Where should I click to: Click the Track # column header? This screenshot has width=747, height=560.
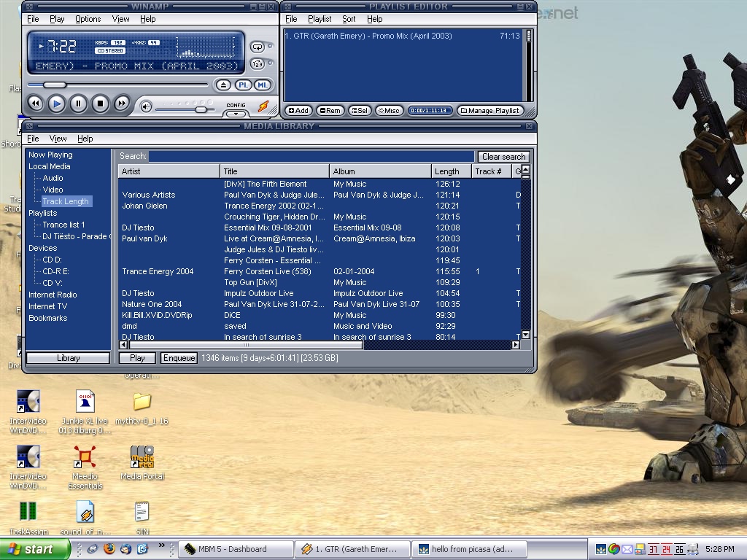coord(491,171)
